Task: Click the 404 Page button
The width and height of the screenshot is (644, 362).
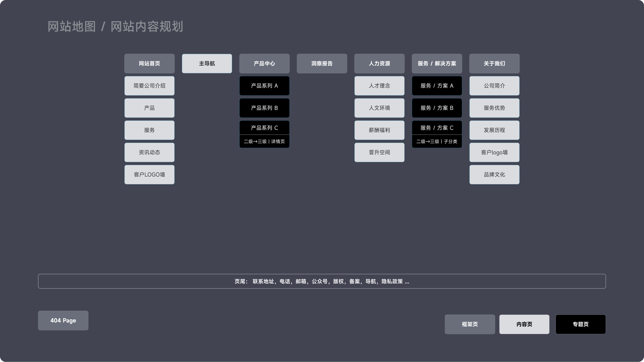Action: 63,321
